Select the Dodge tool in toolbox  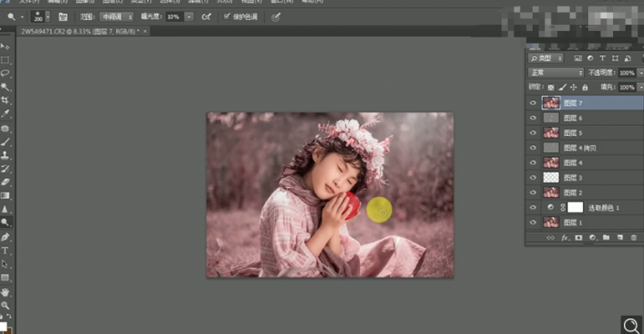pyautogui.click(x=5, y=223)
